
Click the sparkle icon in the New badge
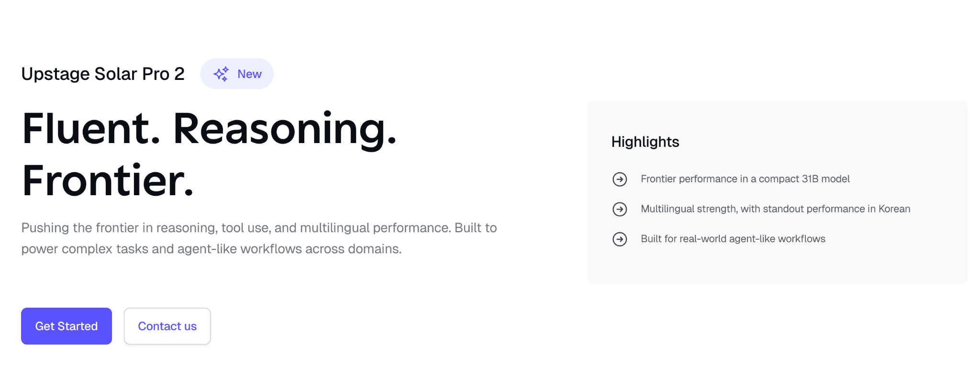tap(221, 74)
